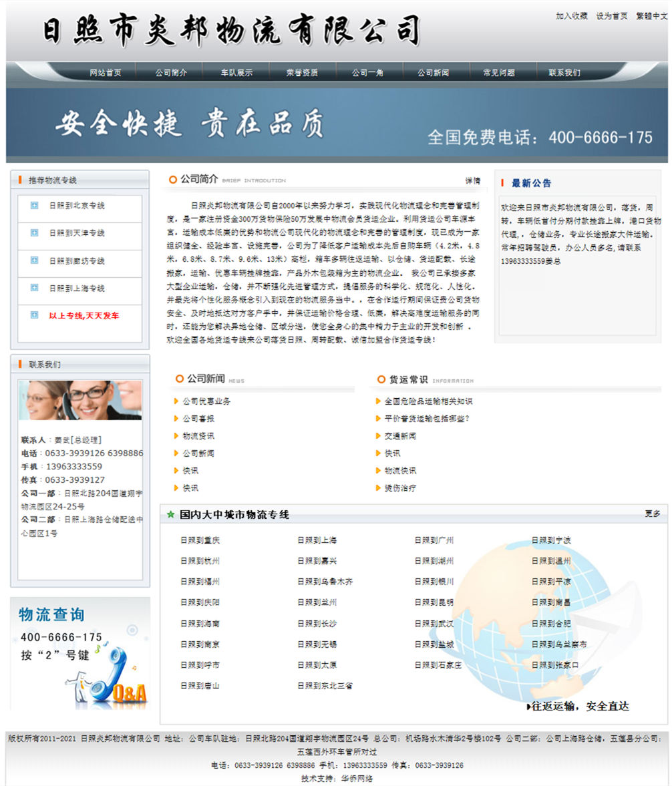The width and height of the screenshot is (672, 786).
Task: Open the 车队展示 navigation menu item
Action: 236,73
